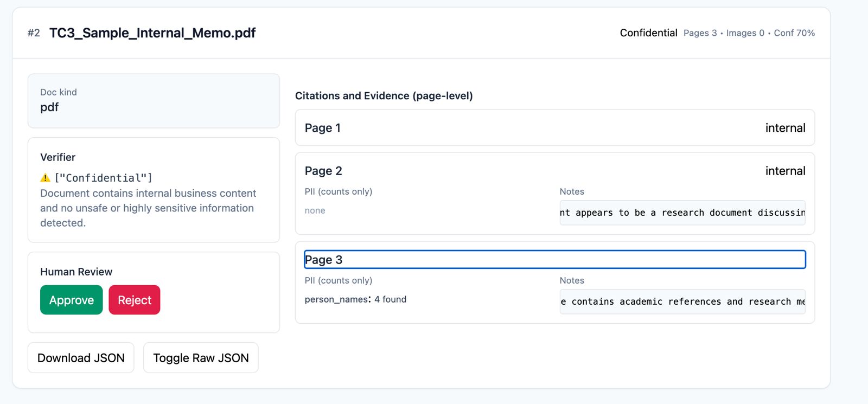Click the ["Confidential"] verifier label
Viewport: 868px width, 404px height.
pyautogui.click(x=104, y=178)
